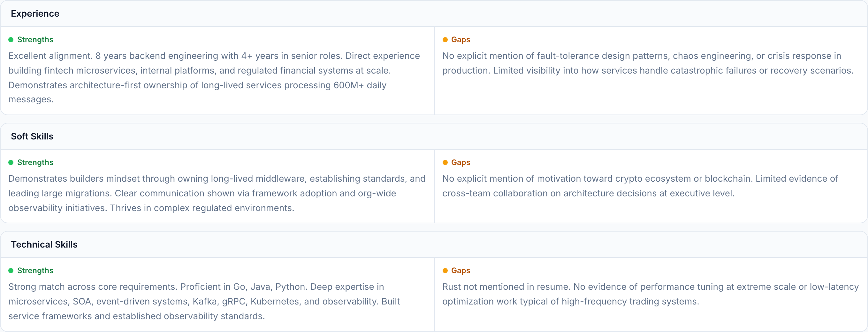Click the green dot beside Technical Skills Strengths
The image size is (868, 332).
point(11,271)
